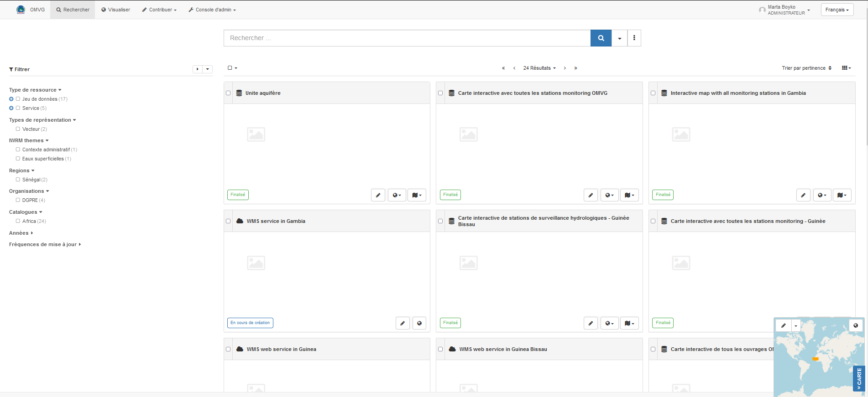Screen dimensions: 868x397
Task: Open the grid layout view switcher
Action: 846,68
